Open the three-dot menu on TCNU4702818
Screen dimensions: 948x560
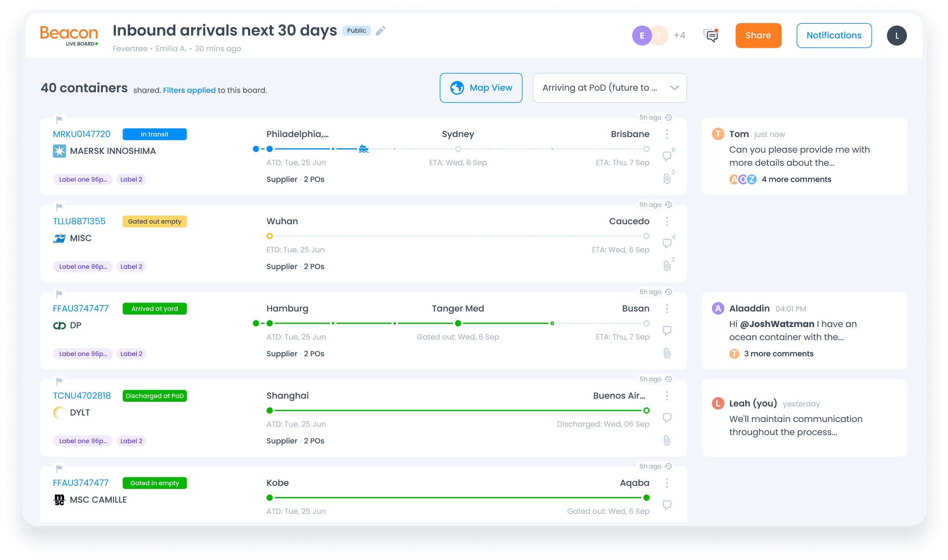[667, 396]
